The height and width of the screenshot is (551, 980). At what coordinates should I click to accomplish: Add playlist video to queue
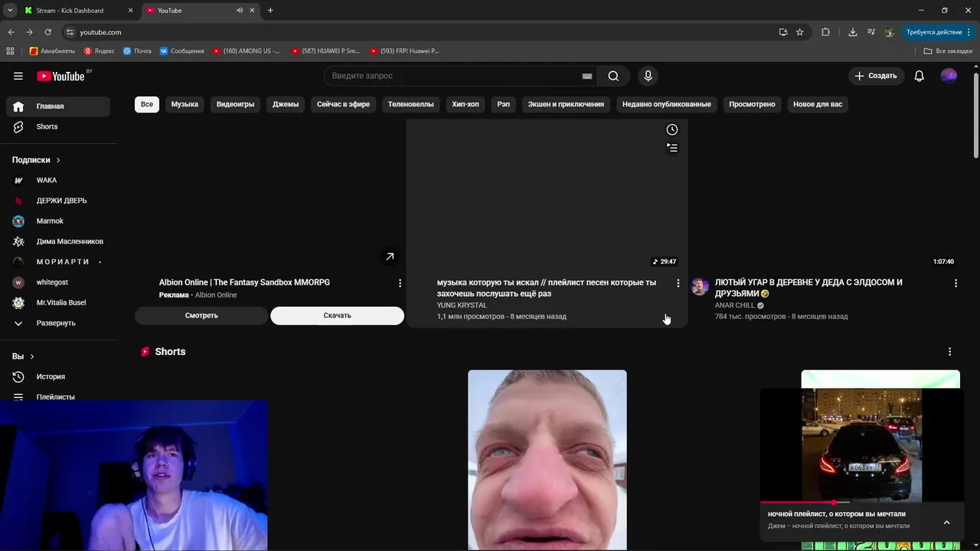[672, 148]
